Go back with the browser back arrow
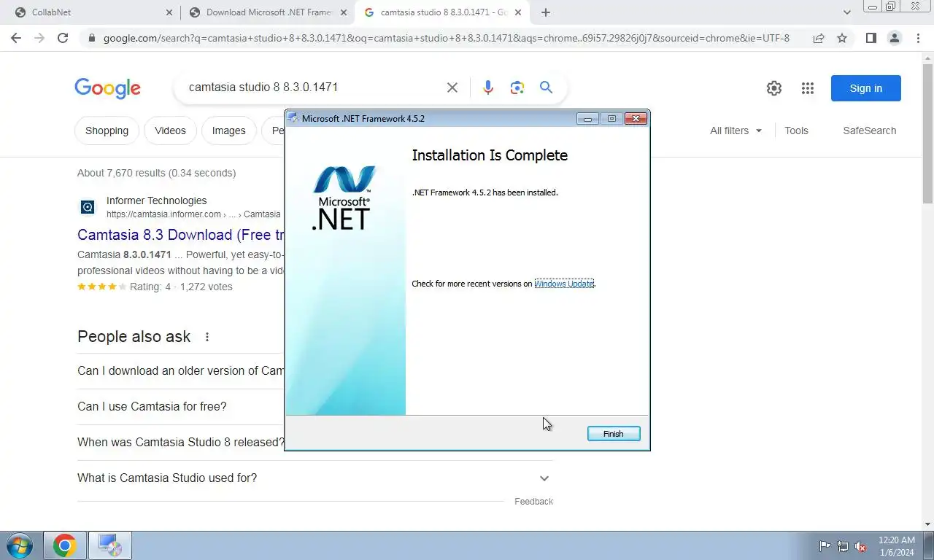Viewport: 934px width, 560px height. [x=16, y=38]
